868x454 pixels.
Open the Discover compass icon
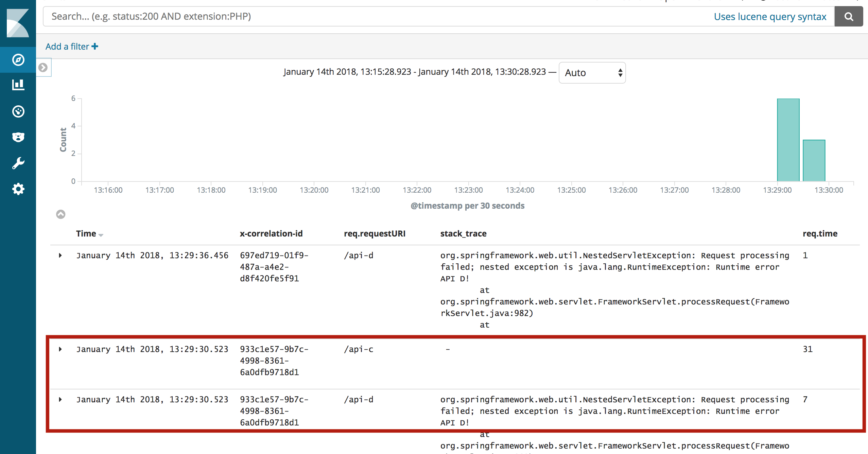18,60
